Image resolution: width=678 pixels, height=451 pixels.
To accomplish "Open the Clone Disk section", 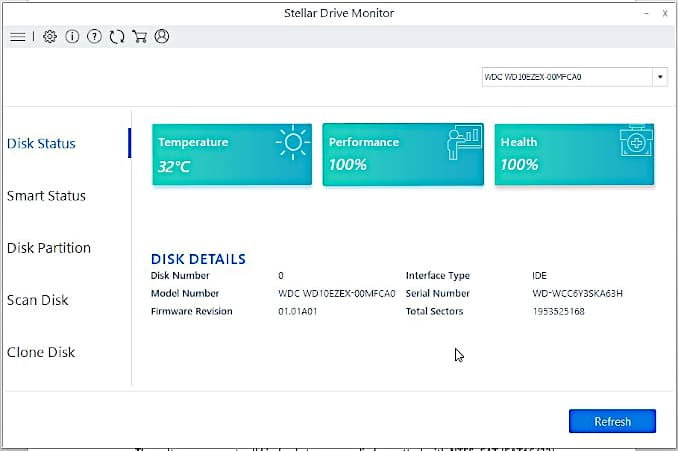I will pyautogui.click(x=41, y=352).
